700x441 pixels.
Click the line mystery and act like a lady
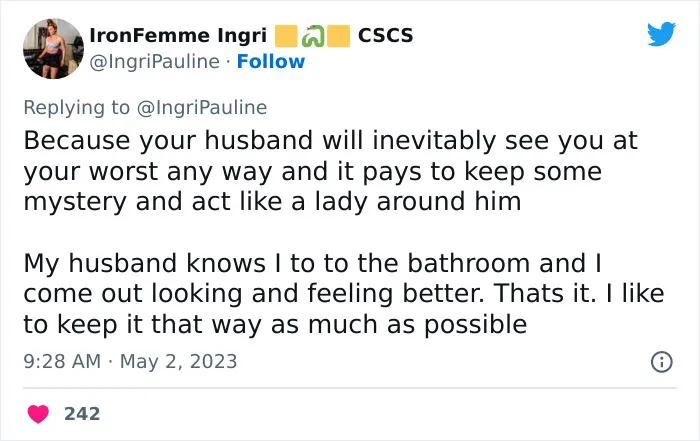(x=272, y=201)
